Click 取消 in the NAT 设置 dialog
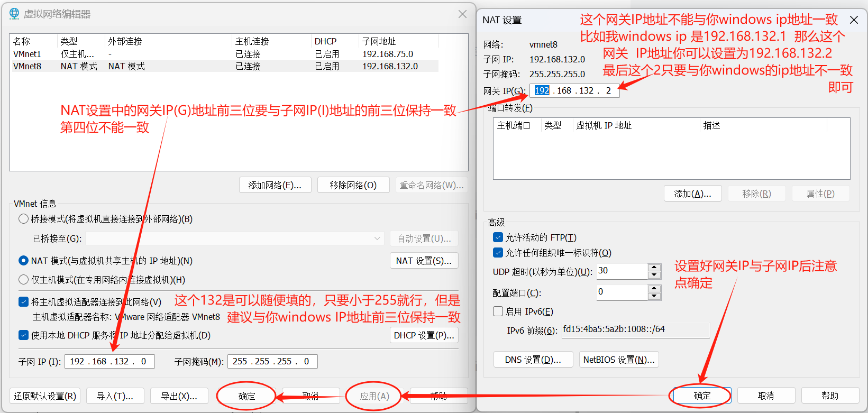 (x=766, y=396)
